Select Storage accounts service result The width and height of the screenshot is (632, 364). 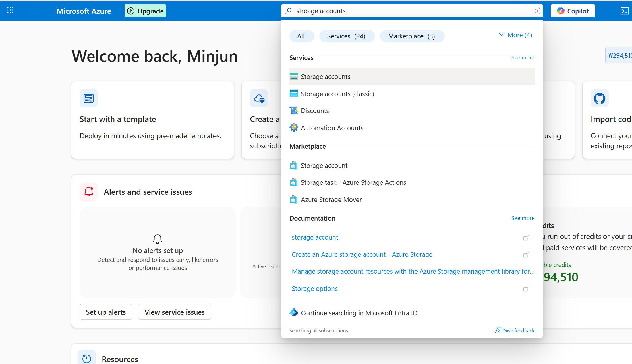pos(326,77)
